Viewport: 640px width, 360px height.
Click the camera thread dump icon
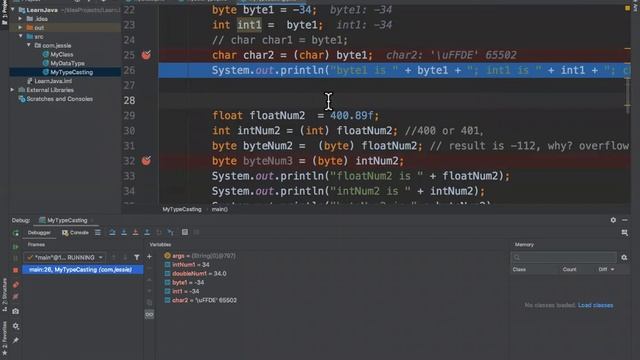coord(16,311)
